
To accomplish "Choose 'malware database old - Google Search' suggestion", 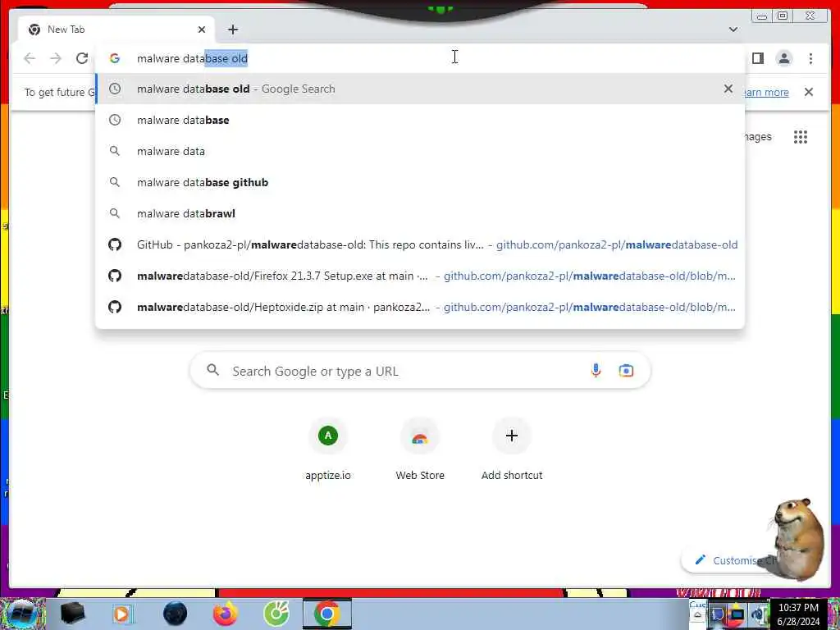I will tap(419, 89).
